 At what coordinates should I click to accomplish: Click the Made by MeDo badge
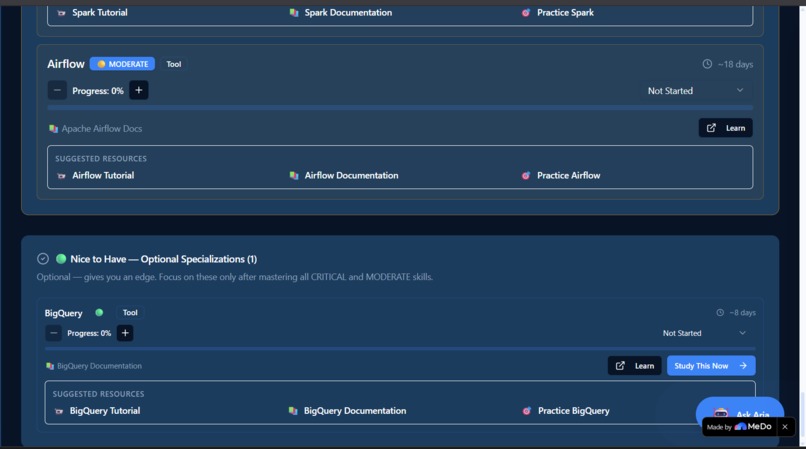click(x=739, y=427)
